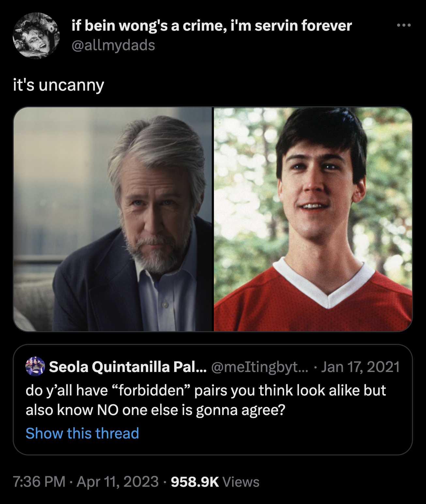Click the Show this thread link
This screenshot has height=504, width=426.
pos(82,433)
